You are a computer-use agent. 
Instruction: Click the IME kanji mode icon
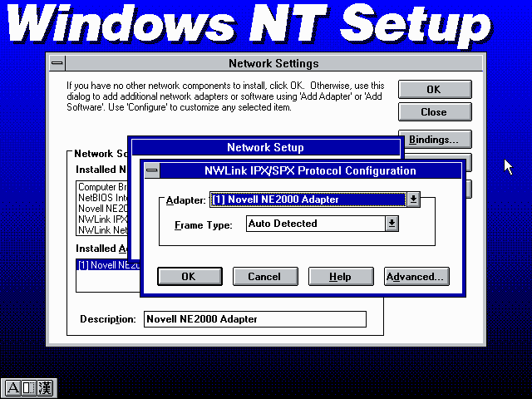45,388
